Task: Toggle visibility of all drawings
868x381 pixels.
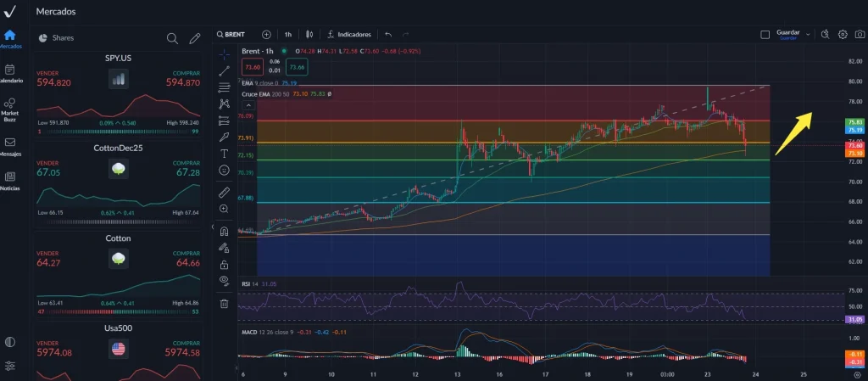Action: point(224,280)
